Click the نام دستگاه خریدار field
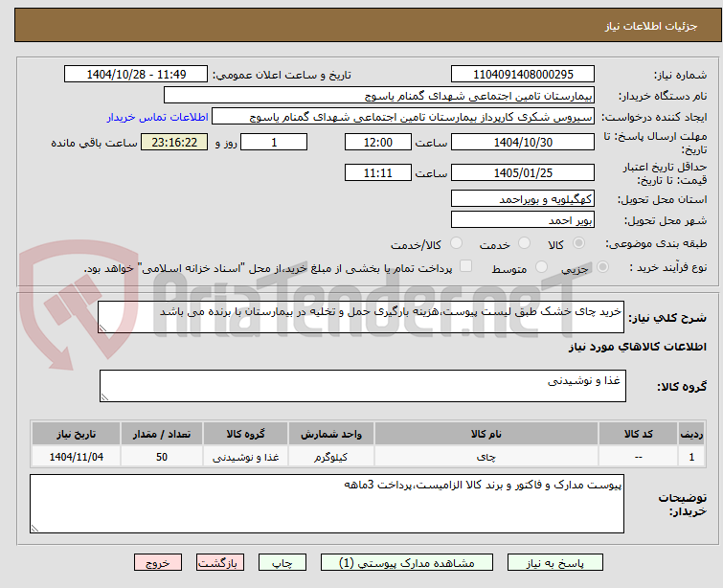The width and height of the screenshot is (723, 588). (379, 96)
